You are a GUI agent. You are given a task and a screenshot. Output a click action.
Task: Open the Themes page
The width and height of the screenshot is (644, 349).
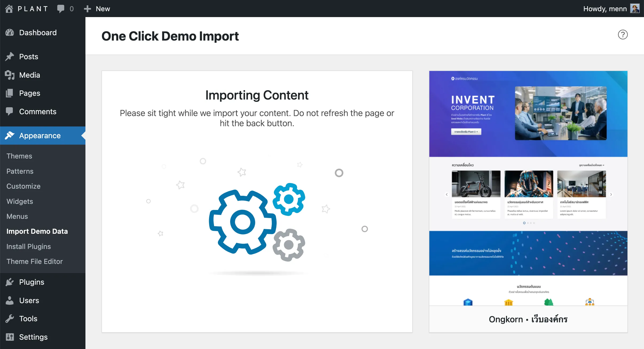tap(19, 156)
